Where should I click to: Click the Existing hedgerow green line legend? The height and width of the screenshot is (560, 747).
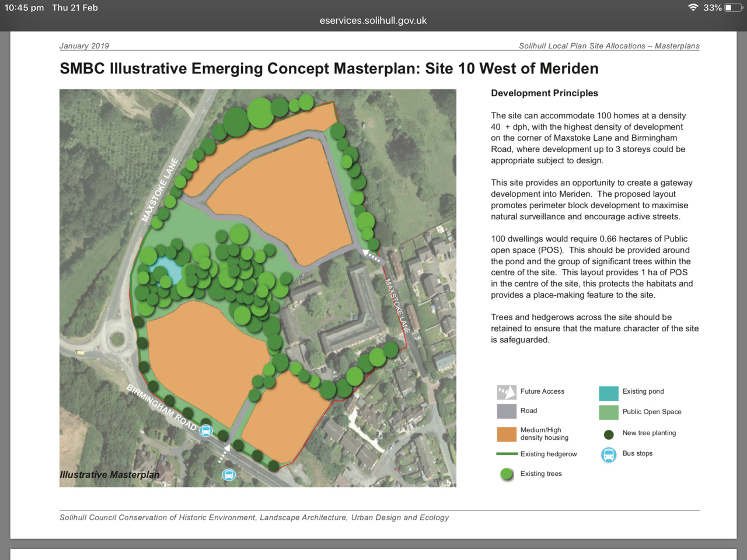click(506, 454)
